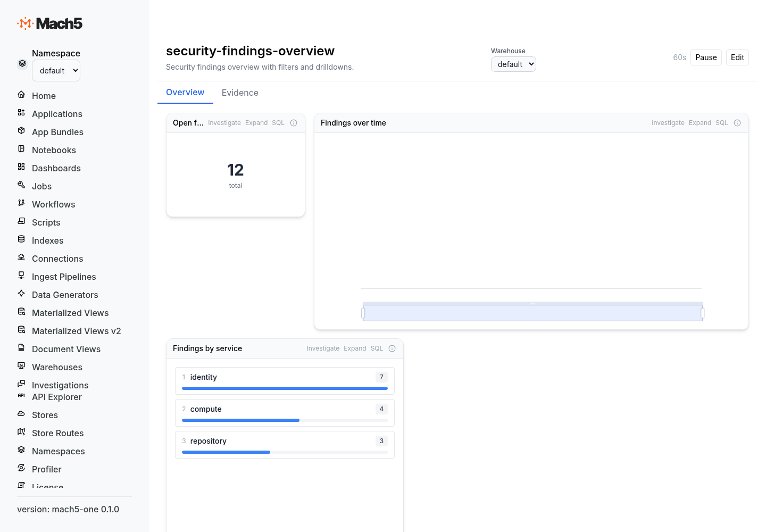Open the Namespace dropdown
Screen dimensions: 766x532
(x=56, y=71)
